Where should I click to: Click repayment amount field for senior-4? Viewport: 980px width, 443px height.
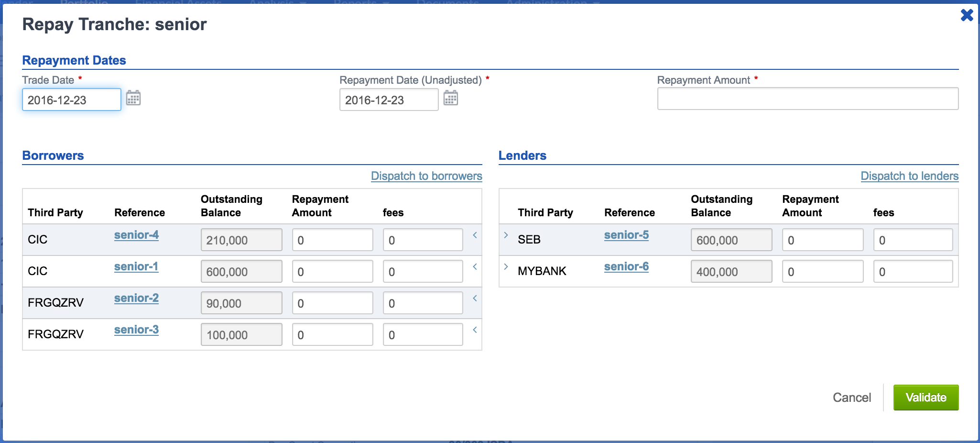(x=332, y=240)
